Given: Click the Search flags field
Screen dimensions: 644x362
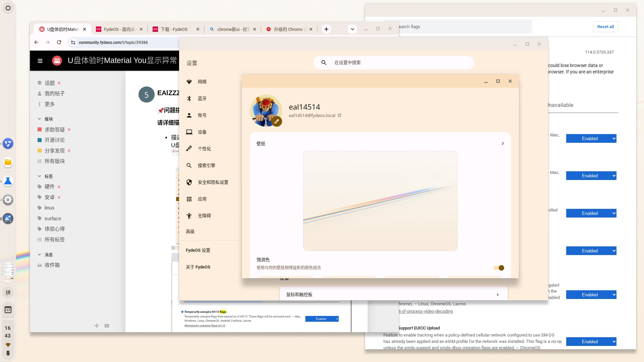Looking at the screenshot, I should [465, 27].
